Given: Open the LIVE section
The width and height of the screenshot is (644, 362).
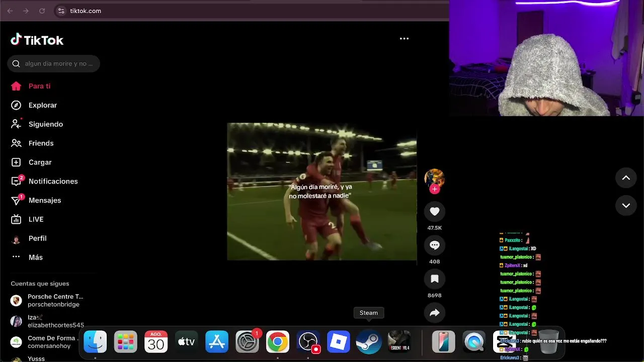Looking at the screenshot, I should (x=27, y=219).
